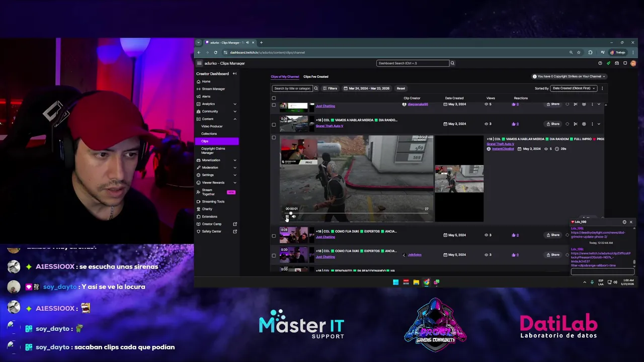Expand the VAMOS A HABLAR MIERDA row chevron
The image size is (644, 362).
click(x=599, y=124)
